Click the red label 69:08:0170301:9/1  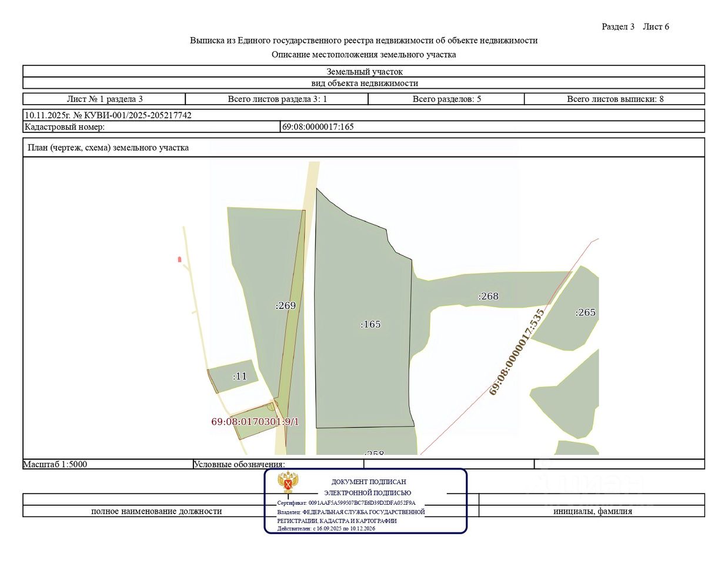255,421
